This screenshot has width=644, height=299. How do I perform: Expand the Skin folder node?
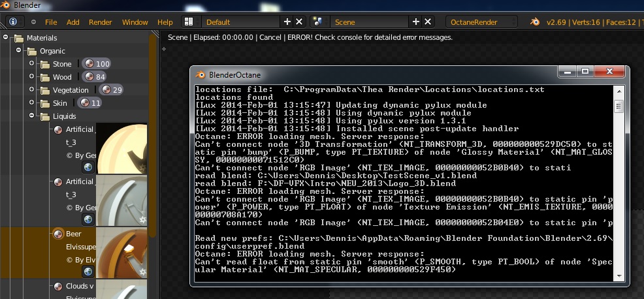31,102
